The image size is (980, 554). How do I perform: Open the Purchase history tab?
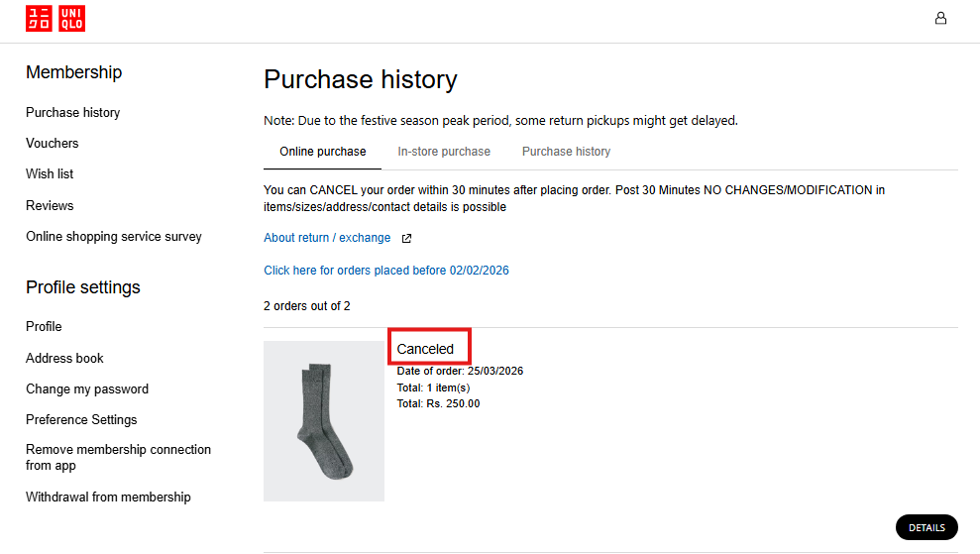coord(566,152)
